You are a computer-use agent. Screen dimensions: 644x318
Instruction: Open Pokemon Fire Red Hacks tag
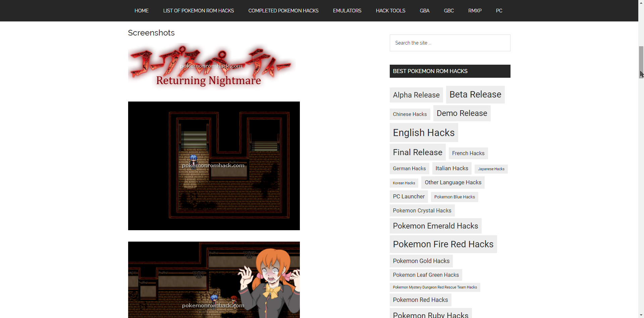[x=443, y=244]
